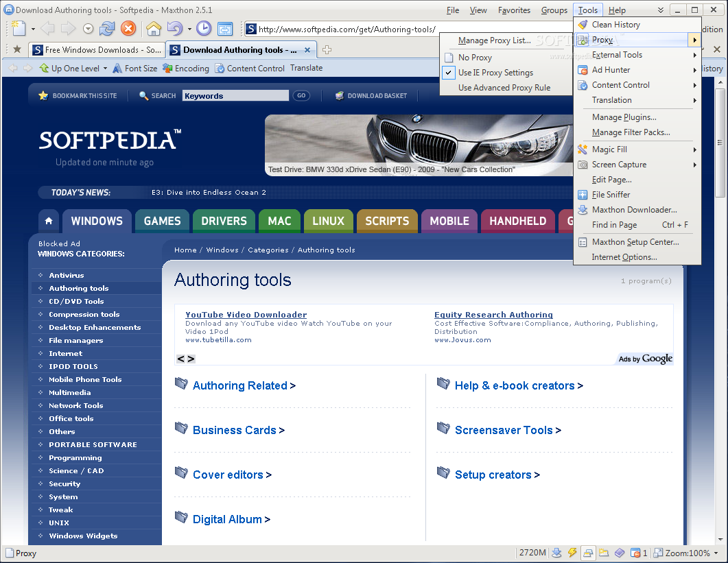Switch to the Free Windows Downloads tab
The height and width of the screenshot is (563, 728).
pos(97,49)
